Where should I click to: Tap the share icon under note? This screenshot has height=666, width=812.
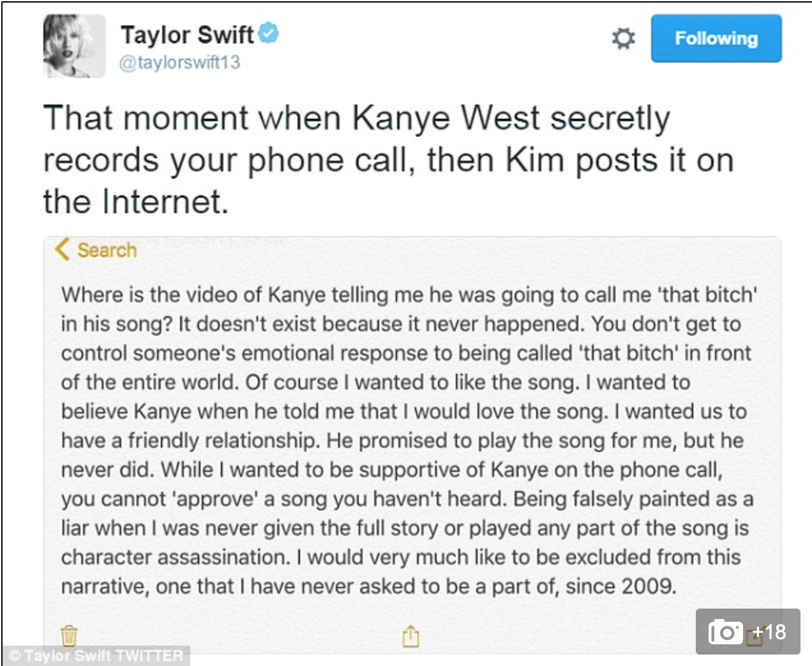(x=410, y=635)
